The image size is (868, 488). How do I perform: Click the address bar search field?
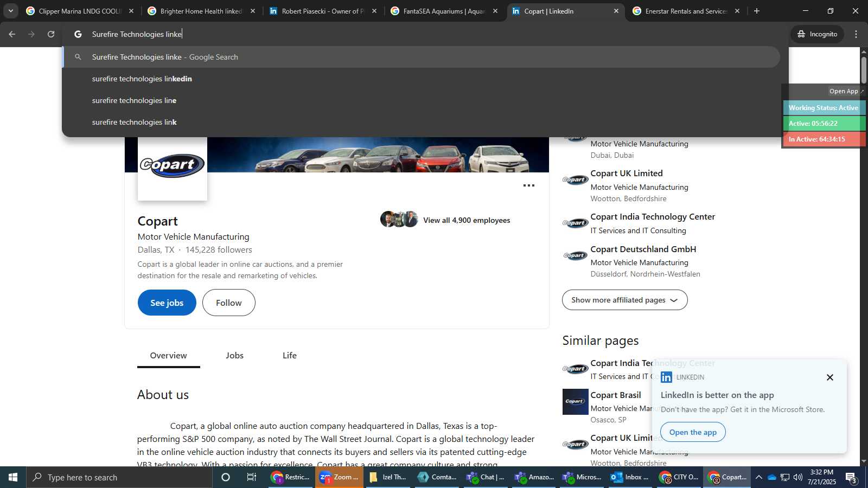425,34
